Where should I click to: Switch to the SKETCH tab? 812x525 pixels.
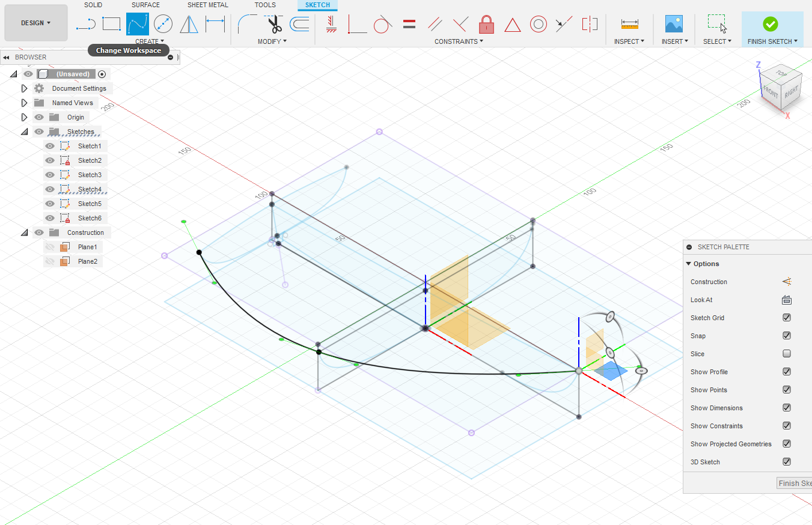[x=317, y=5]
